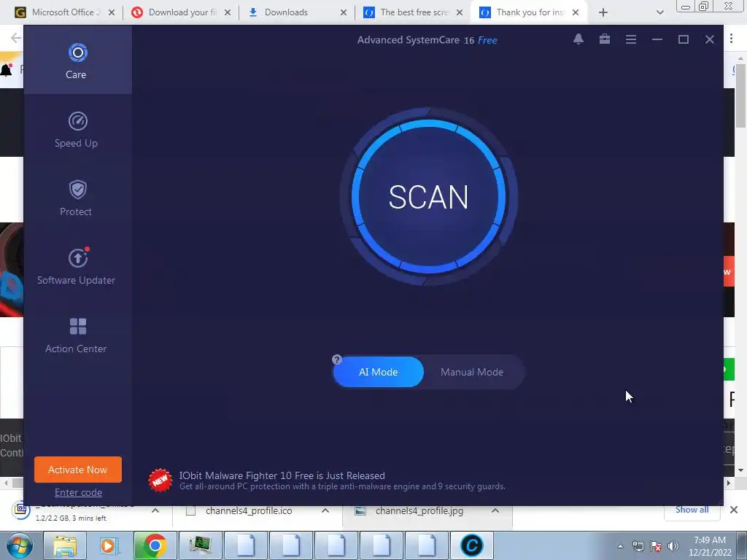Open AI Mode help question mark
747x560 pixels.
click(337, 359)
